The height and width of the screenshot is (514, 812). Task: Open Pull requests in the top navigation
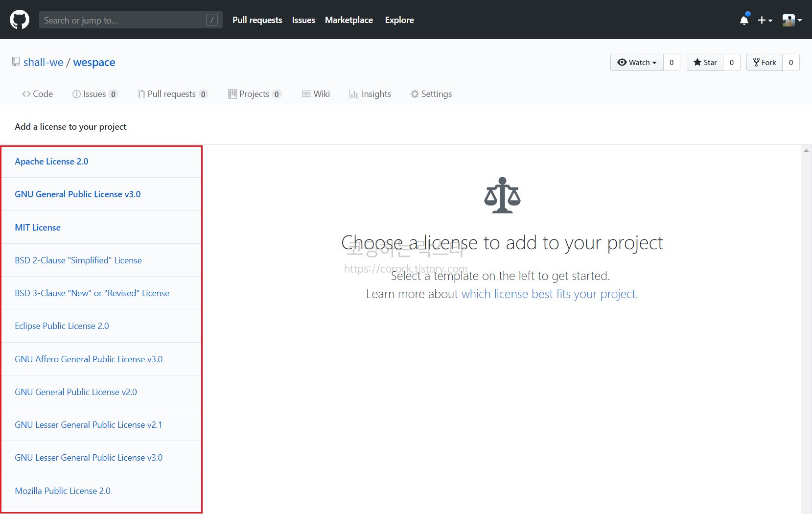coord(257,20)
